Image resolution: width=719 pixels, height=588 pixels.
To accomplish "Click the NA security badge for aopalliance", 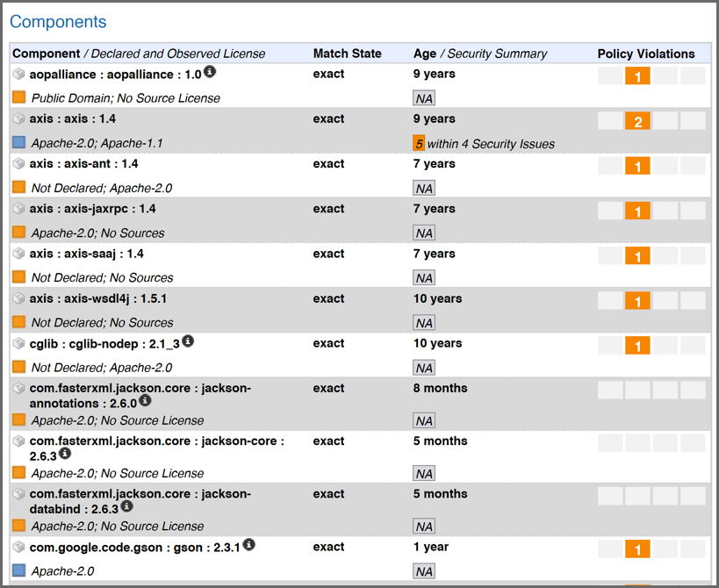I will (424, 98).
